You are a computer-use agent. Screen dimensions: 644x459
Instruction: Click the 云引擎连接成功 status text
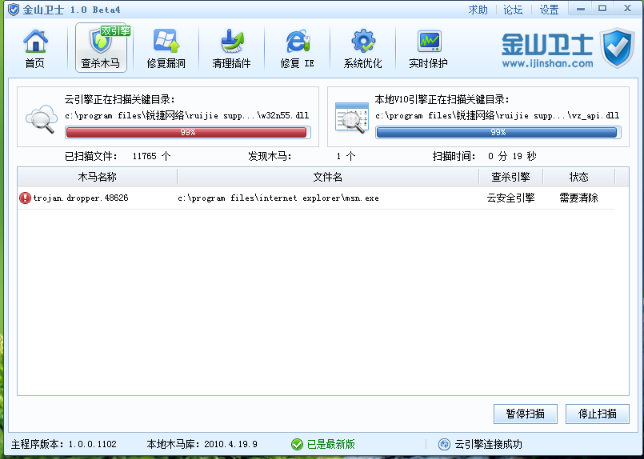point(488,444)
